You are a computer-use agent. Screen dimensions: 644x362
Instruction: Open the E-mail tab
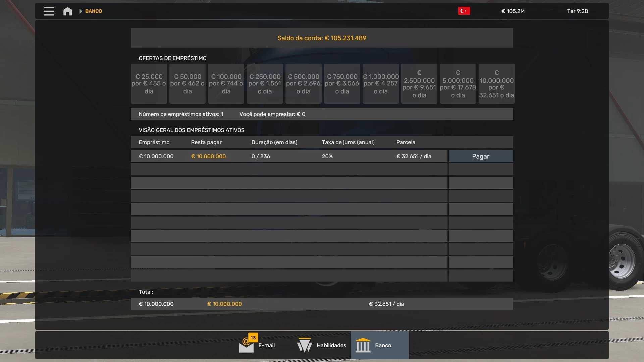pyautogui.click(x=266, y=345)
